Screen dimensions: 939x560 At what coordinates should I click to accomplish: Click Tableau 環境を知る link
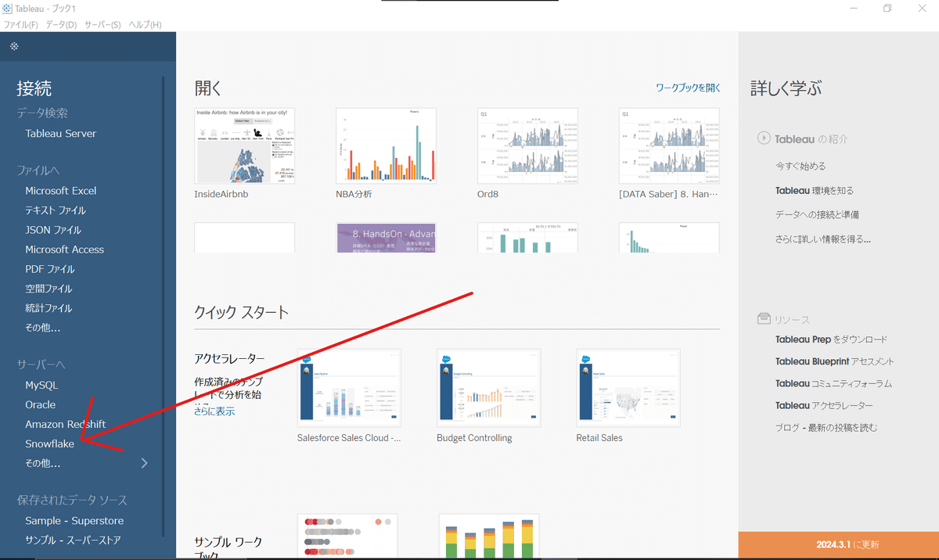[815, 190]
